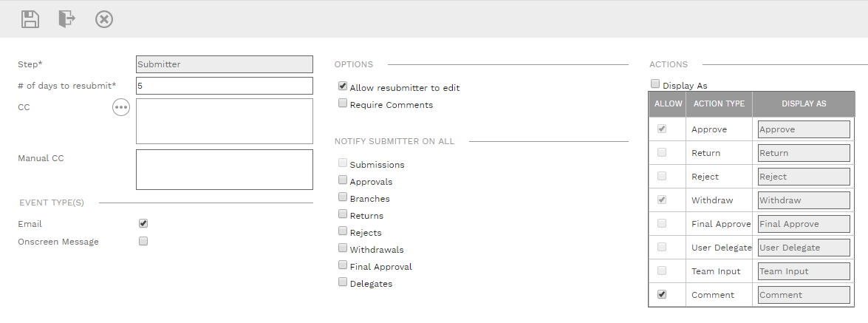Click the Save and Exit door icon
Viewport: 868px width, 323px height.
point(67,19)
